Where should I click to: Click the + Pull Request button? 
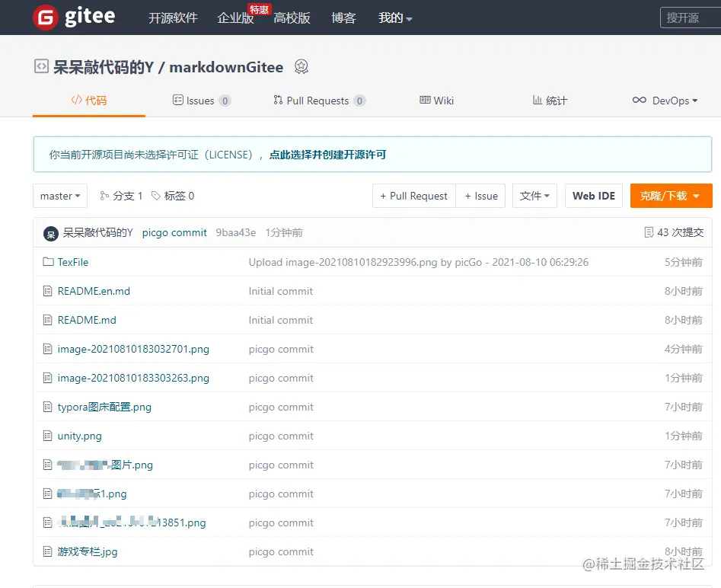coord(414,196)
